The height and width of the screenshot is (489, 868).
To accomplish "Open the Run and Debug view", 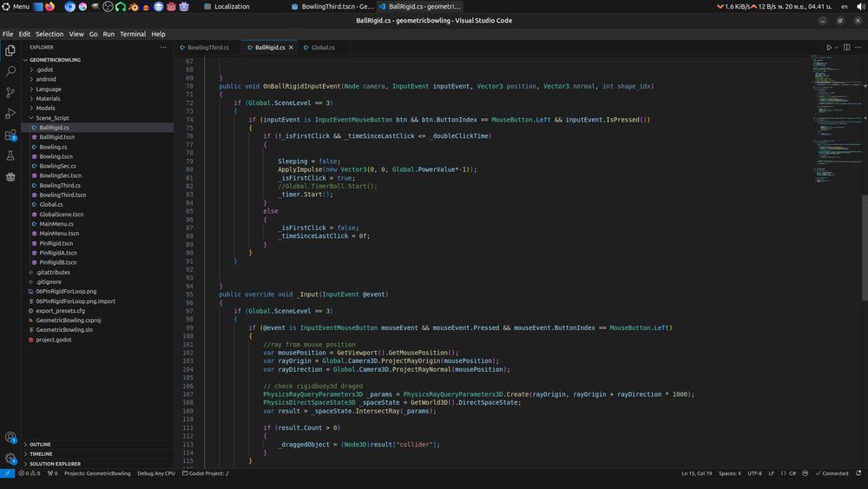I will click(10, 114).
